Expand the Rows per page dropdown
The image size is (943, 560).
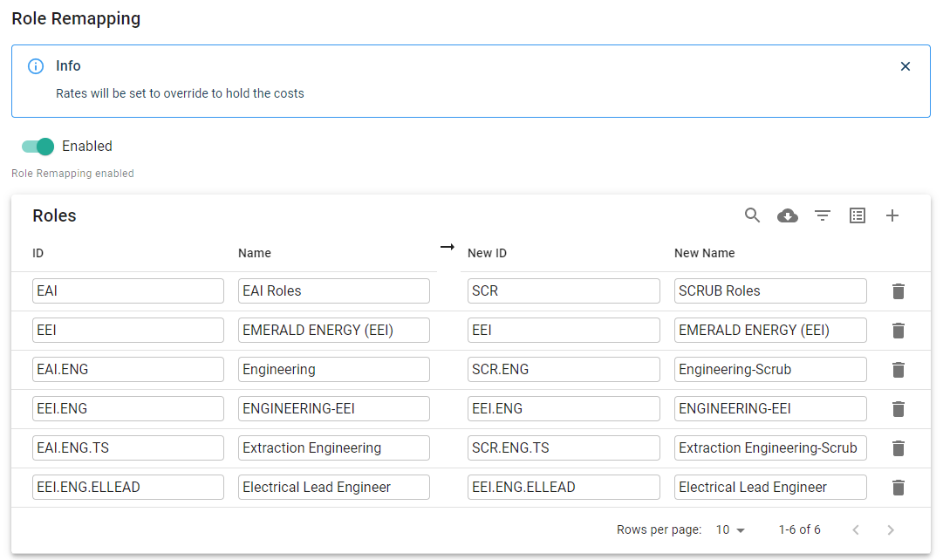pos(731,530)
